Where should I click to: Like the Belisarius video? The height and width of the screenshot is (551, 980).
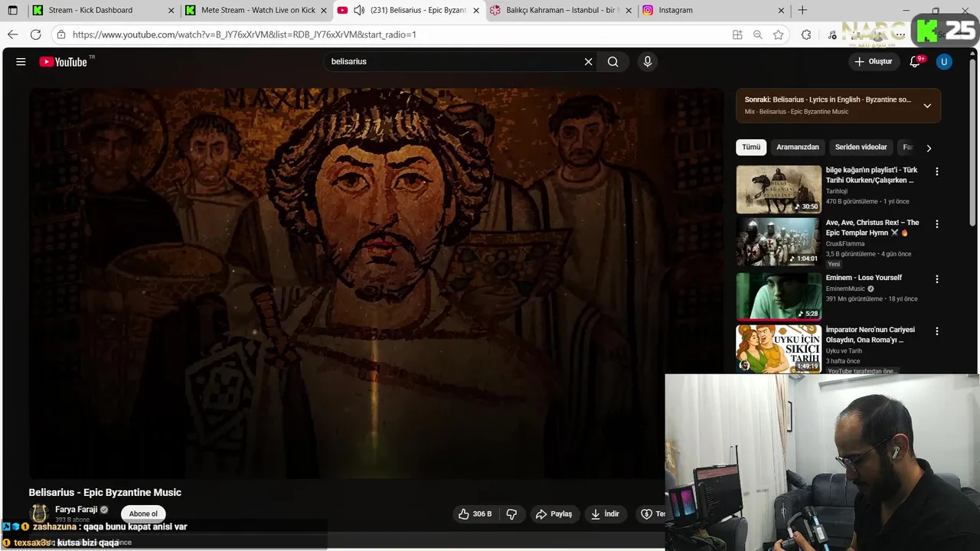(x=475, y=514)
